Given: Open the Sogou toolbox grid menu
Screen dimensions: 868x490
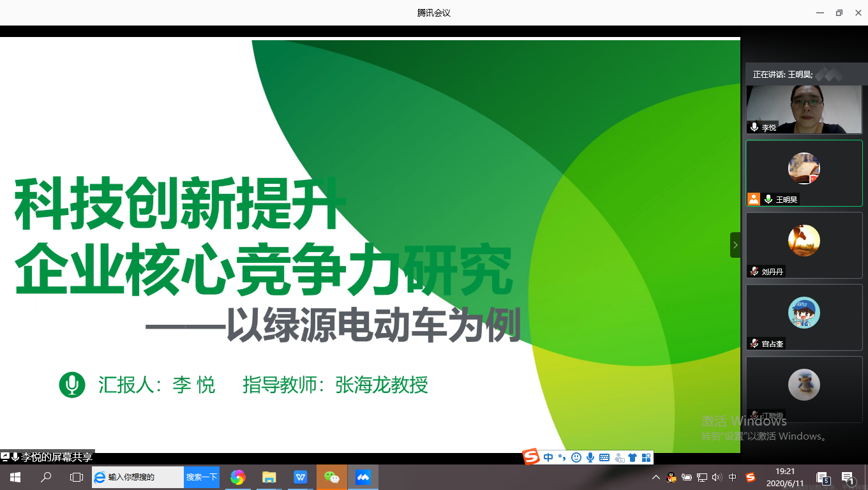Looking at the screenshot, I should tap(646, 457).
